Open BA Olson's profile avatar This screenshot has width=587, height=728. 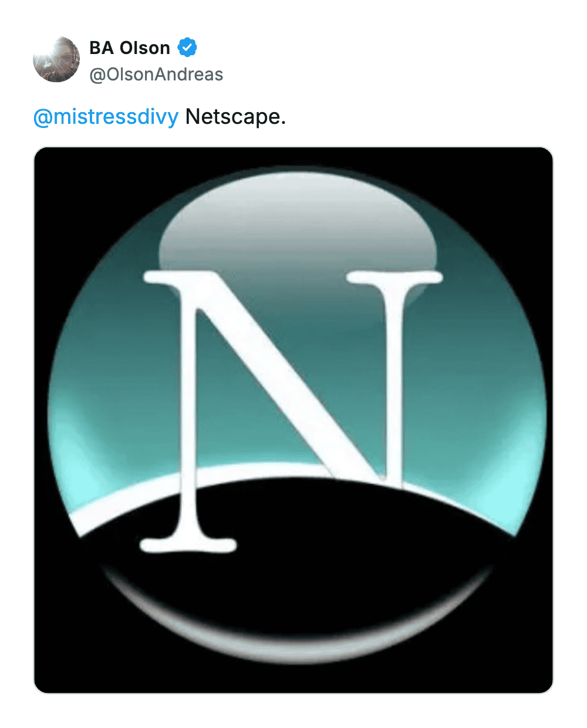click(x=56, y=59)
